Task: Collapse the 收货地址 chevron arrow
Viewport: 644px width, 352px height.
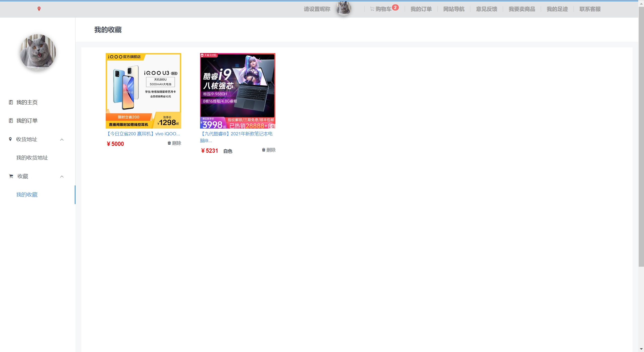Action: coord(62,139)
